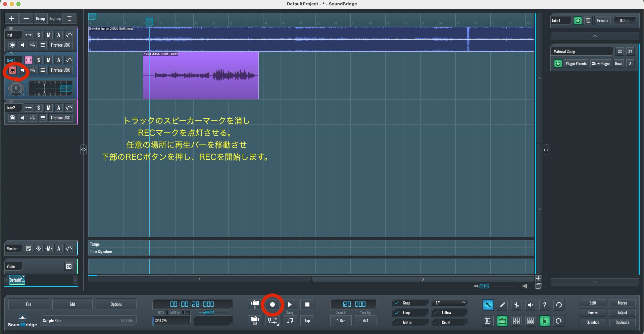The image size is (644, 334).
Task: Toggle the speaker monitor on take1 track
Action: [22, 70]
